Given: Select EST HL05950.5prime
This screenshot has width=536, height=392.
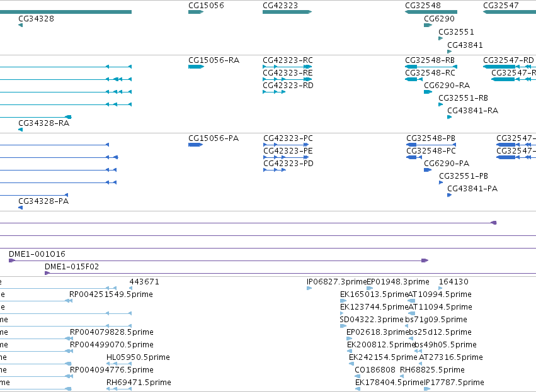Looking at the screenshot, I should pos(138,357).
